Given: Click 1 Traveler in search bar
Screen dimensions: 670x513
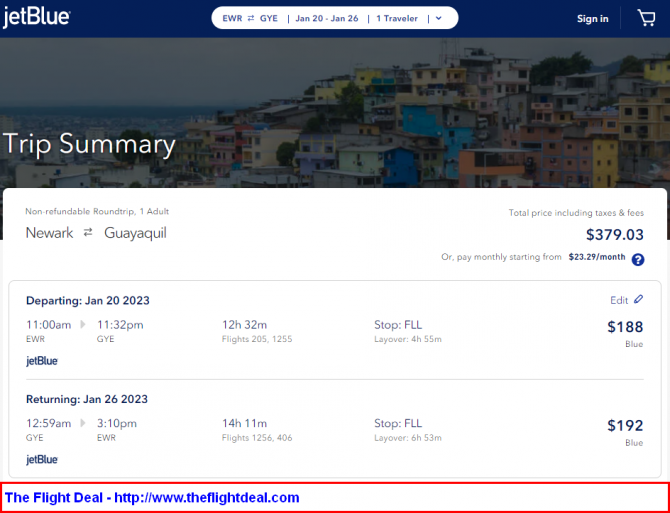Looking at the screenshot, I should (x=397, y=19).
